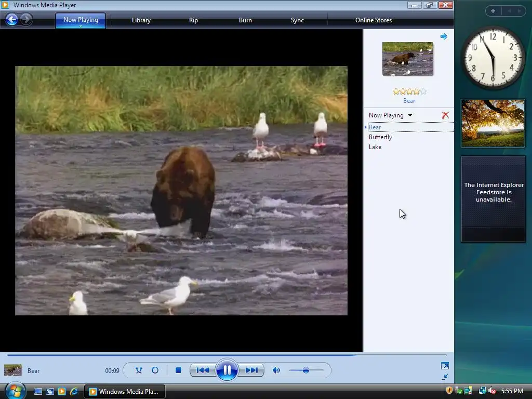Image resolution: width=532 pixels, height=399 pixels.
Task: Launch Windows Media Player from quick launch
Action: click(62, 392)
